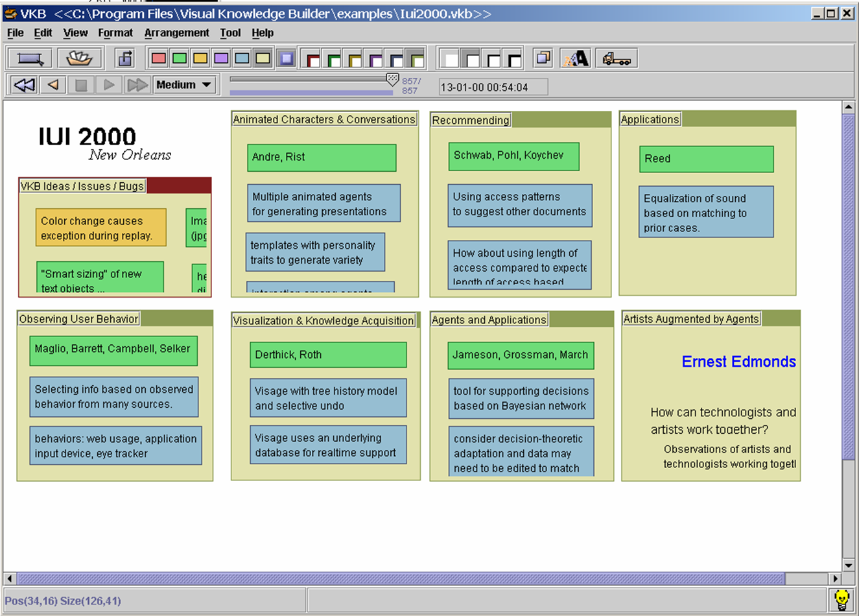Pick the red fill color swatch

point(158,58)
